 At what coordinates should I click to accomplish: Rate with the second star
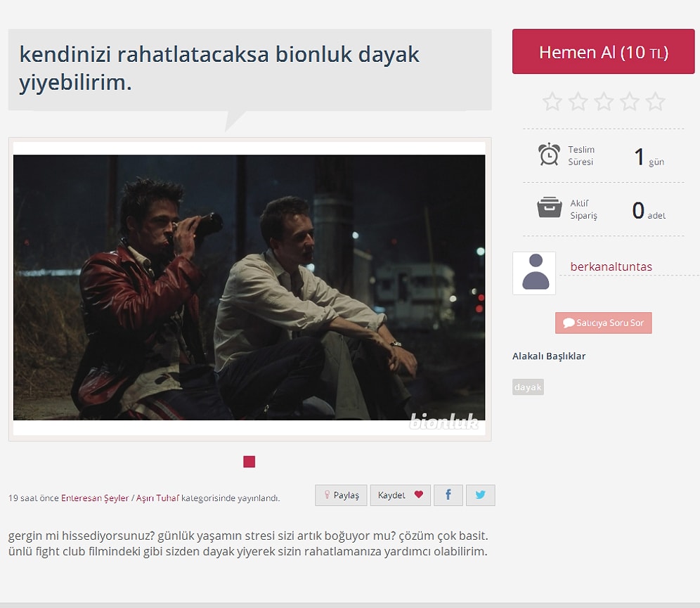pyautogui.click(x=578, y=102)
